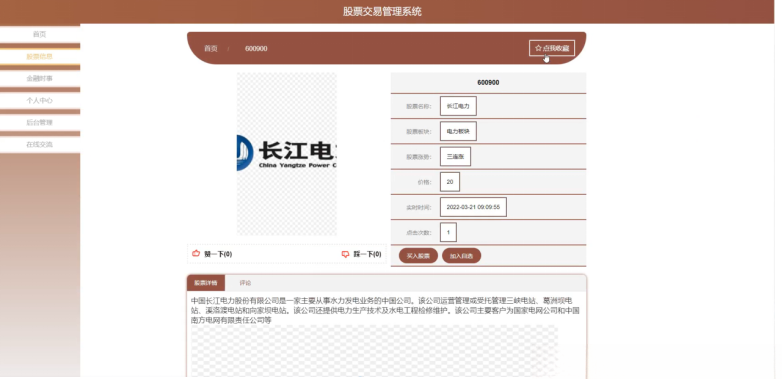Click the 长江电力 stock name value

pyautogui.click(x=458, y=106)
